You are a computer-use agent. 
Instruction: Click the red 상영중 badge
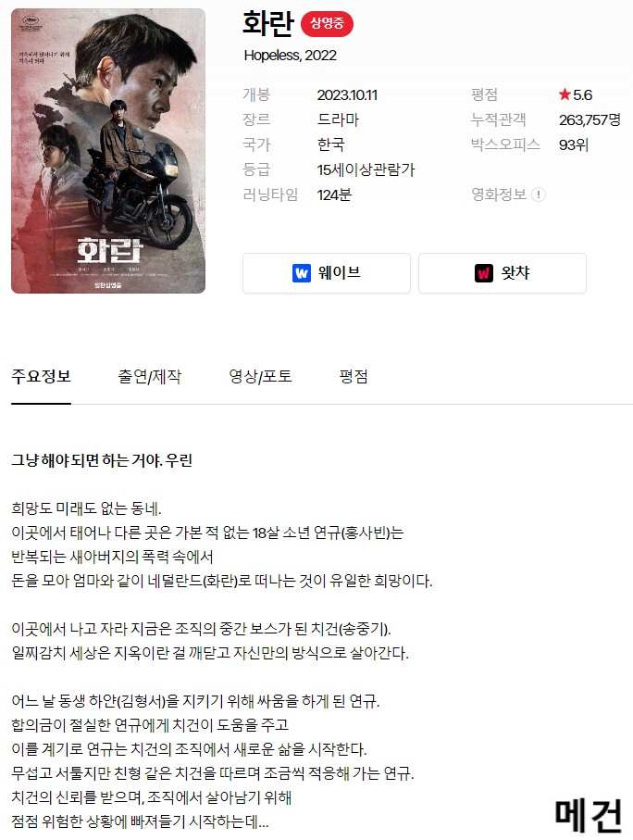pyautogui.click(x=327, y=24)
